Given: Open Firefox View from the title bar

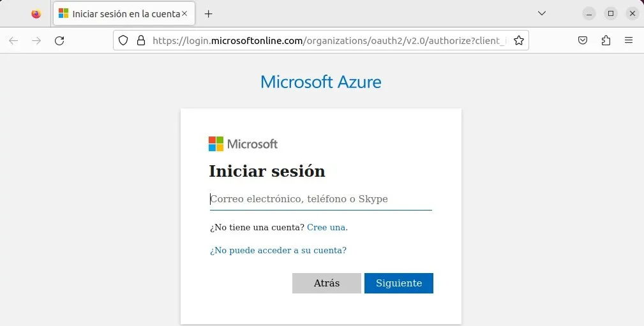Looking at the screenshot, I should click(x=36, y=13).
